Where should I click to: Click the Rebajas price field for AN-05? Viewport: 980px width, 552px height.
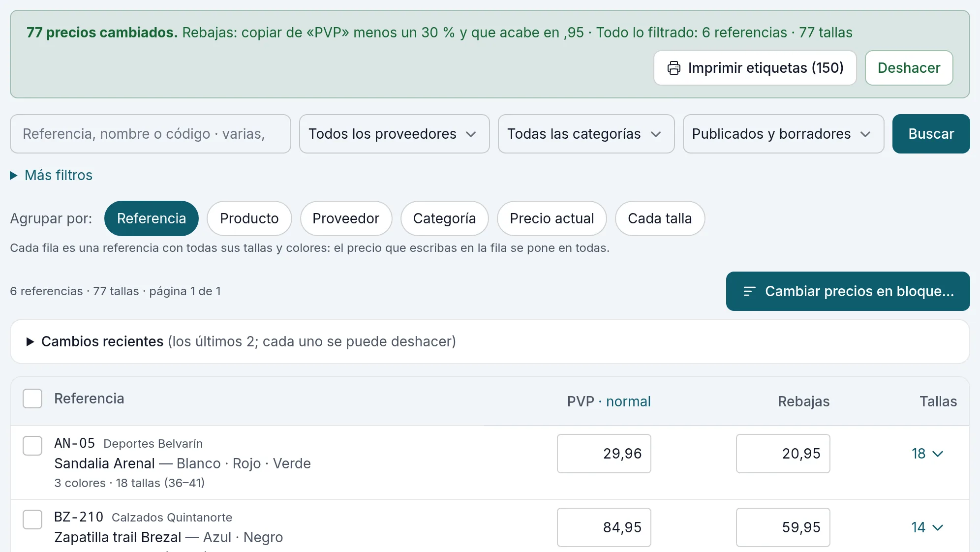(x=783, y=454)
